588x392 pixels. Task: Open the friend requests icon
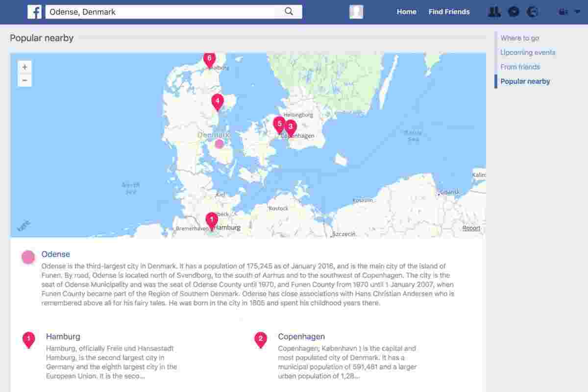(494, 12)
